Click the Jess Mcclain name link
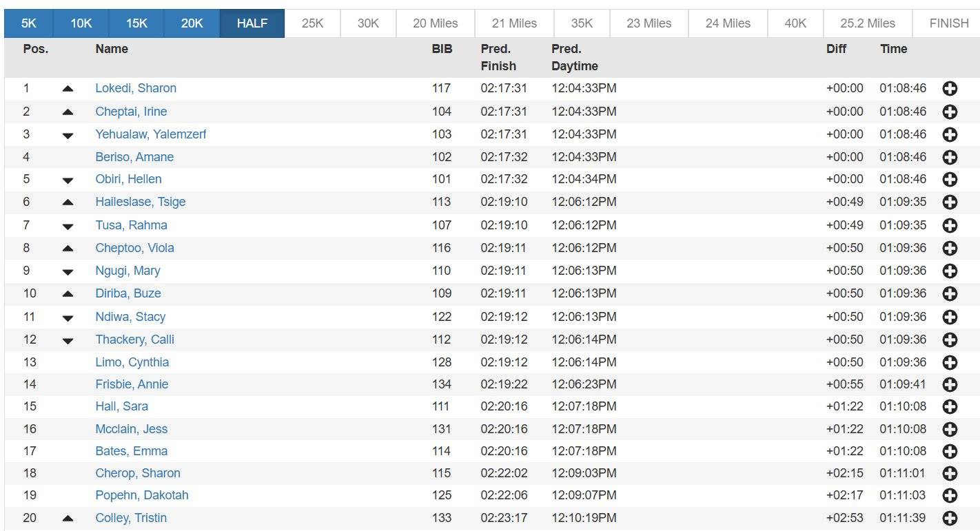Image resolution: width=980 pixels, height=531 pixels. 132,429
